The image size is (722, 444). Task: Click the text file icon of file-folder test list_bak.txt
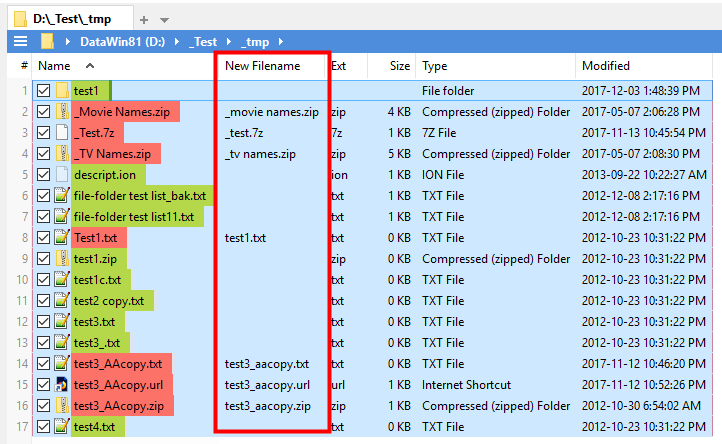[x=62, y=196]
